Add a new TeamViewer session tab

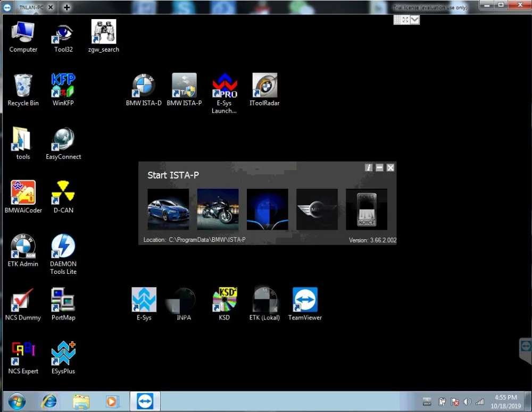(67, 7)
